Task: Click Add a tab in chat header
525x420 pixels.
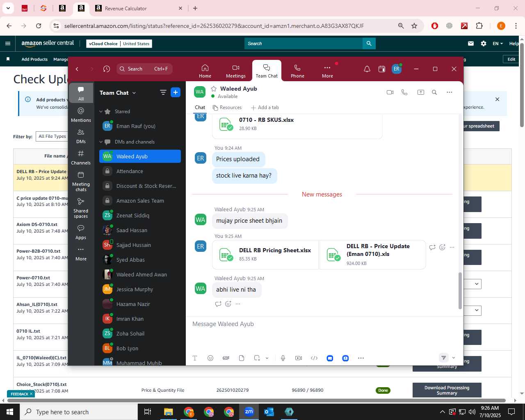Action: (265, 107)
